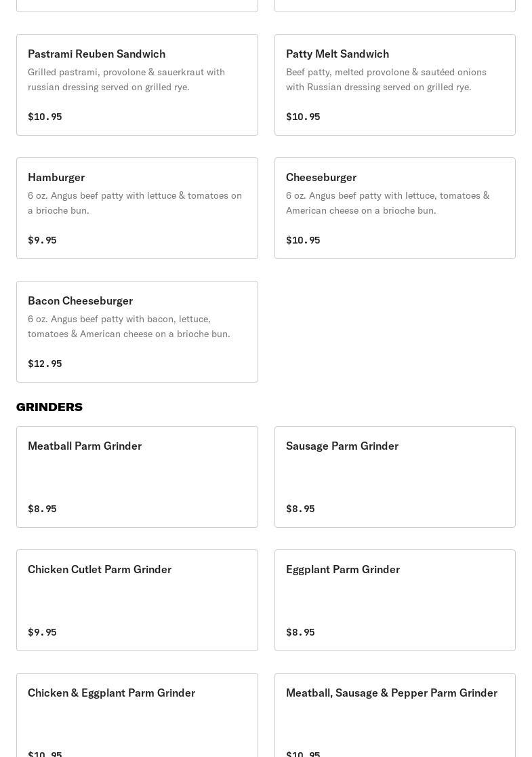The width and height of the screenshot is (532, 757).
Task: Select the Patty Melt Sandwich title
Action: point(337,54)
